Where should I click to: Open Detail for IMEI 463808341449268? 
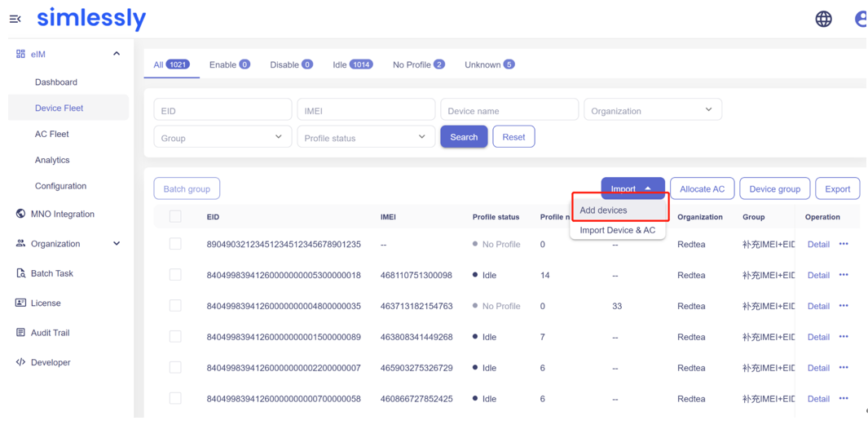click(x=818, y=338)
